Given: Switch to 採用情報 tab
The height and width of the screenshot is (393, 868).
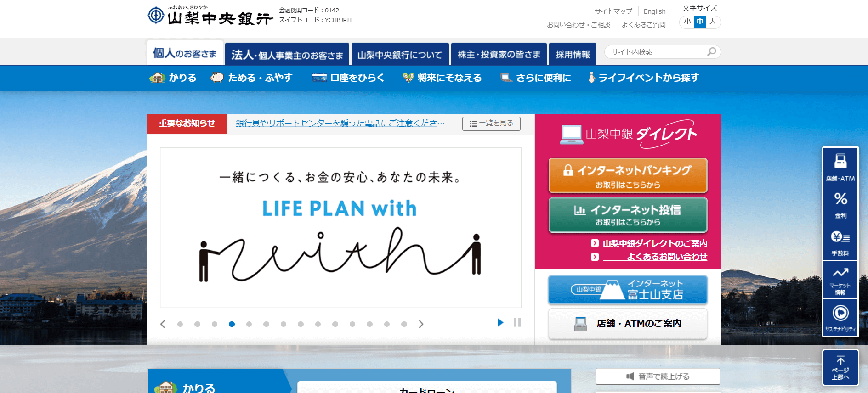Looking at the screenshot, I should (x=573, y=55).
